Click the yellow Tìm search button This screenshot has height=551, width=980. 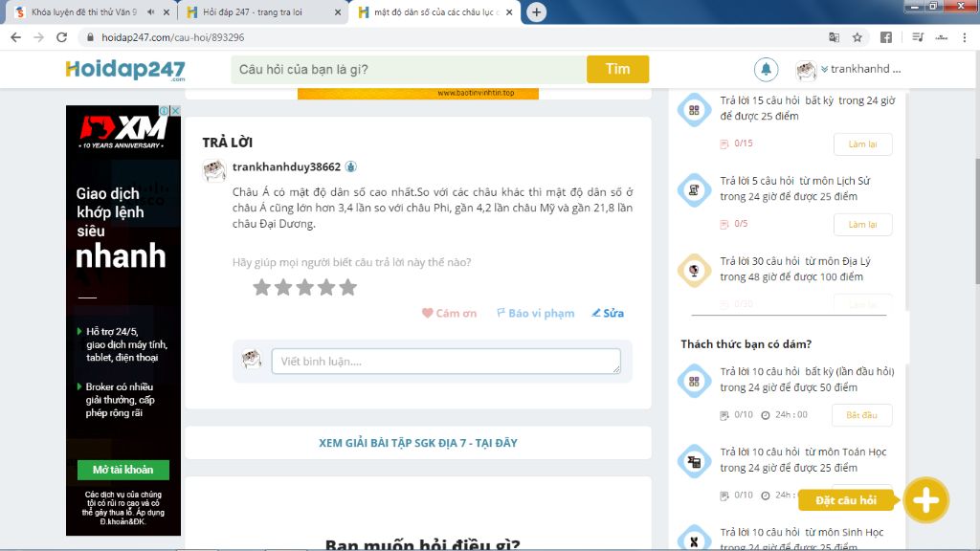click(617, 69)
